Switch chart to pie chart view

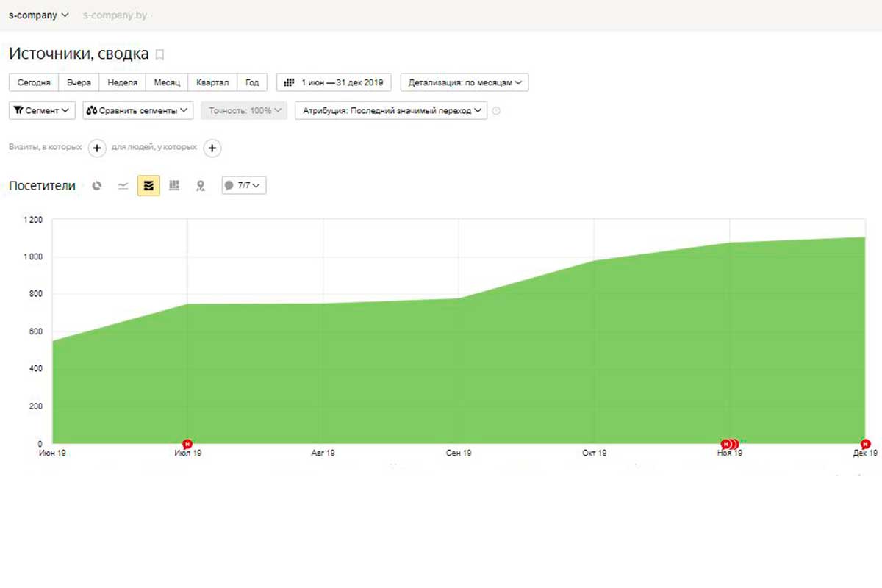coord(97,186)
